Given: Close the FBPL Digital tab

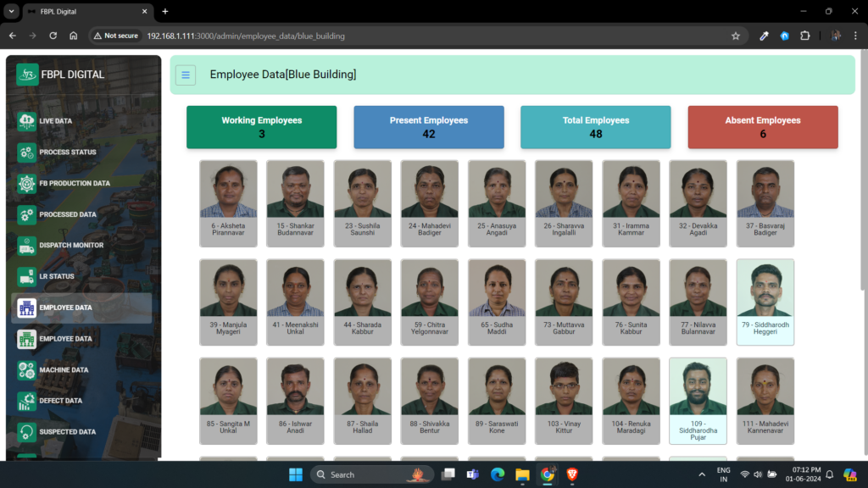Looking at the screenshot, I should point(144,11).
